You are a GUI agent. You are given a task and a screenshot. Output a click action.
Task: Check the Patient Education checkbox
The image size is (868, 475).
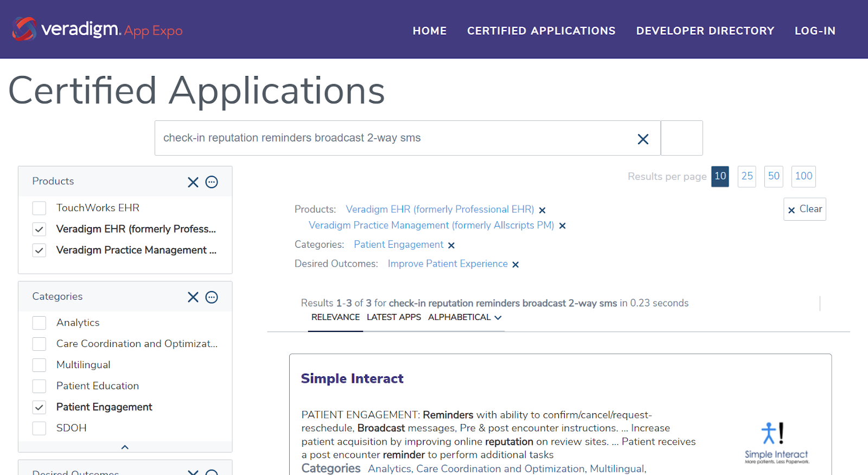pos(39,387)
